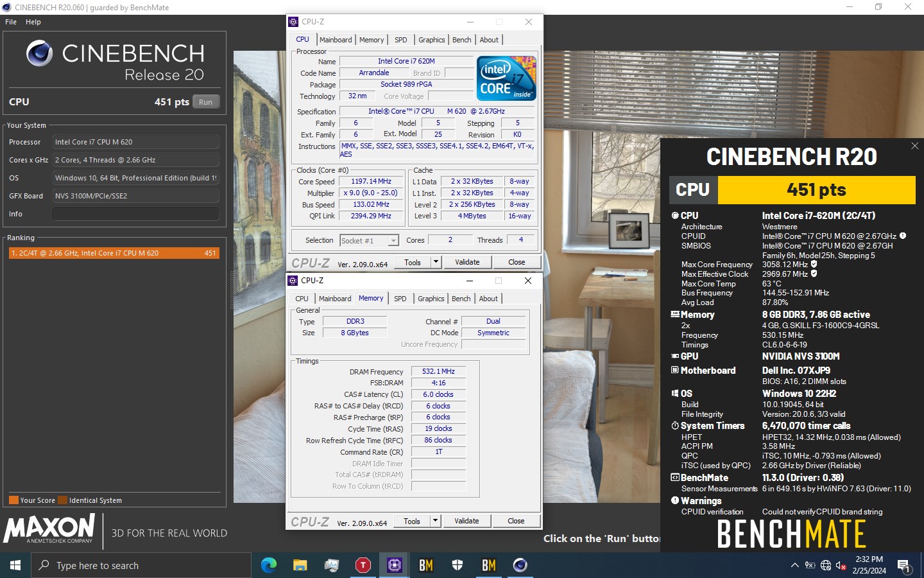Viewport: 924px width, 578px height.
Task: Switch to CPU-Z via its purple taskbar icon
Action: 394,565
